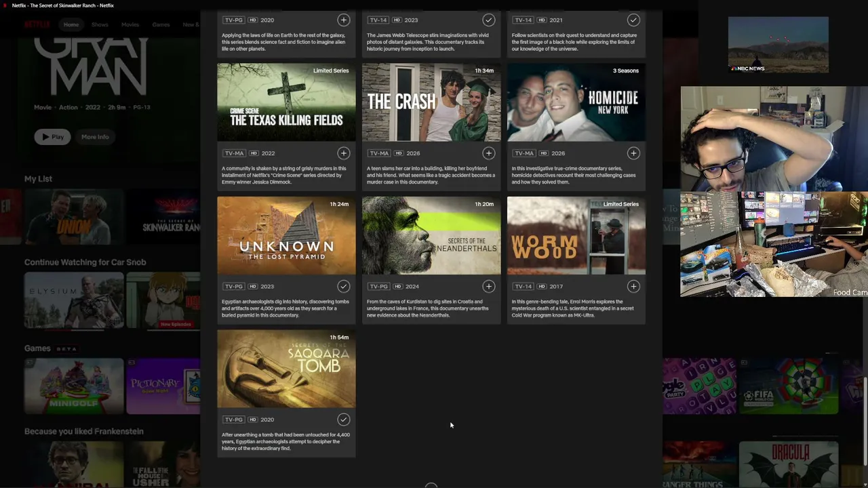Open the Homicide New York thumbnail
The width and height of the screenshot is (868, 488).
(x=576, y=102)
